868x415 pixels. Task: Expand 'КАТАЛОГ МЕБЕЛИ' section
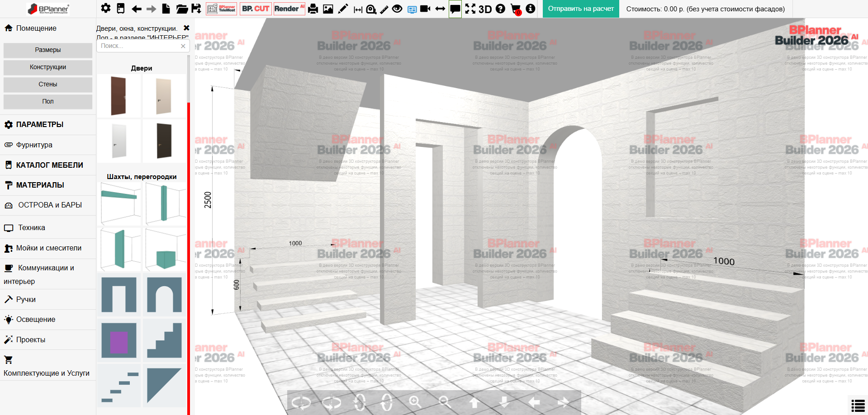(48, 165)
